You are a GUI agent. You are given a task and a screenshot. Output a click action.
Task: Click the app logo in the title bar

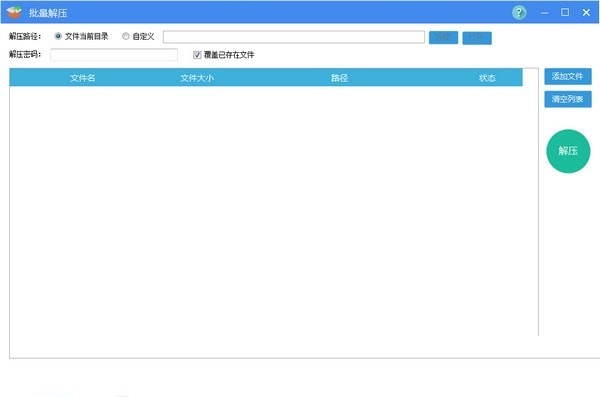(14, 13)
